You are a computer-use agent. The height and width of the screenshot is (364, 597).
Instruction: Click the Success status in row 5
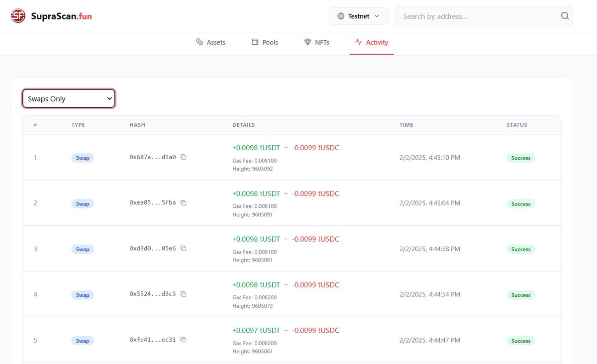click(x=521, y=341)
